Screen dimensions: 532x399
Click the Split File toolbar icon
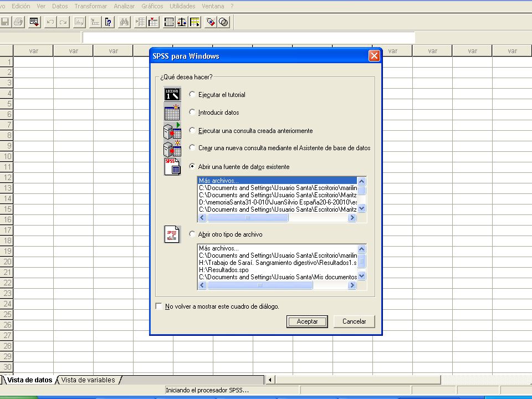tap(169, 22)
